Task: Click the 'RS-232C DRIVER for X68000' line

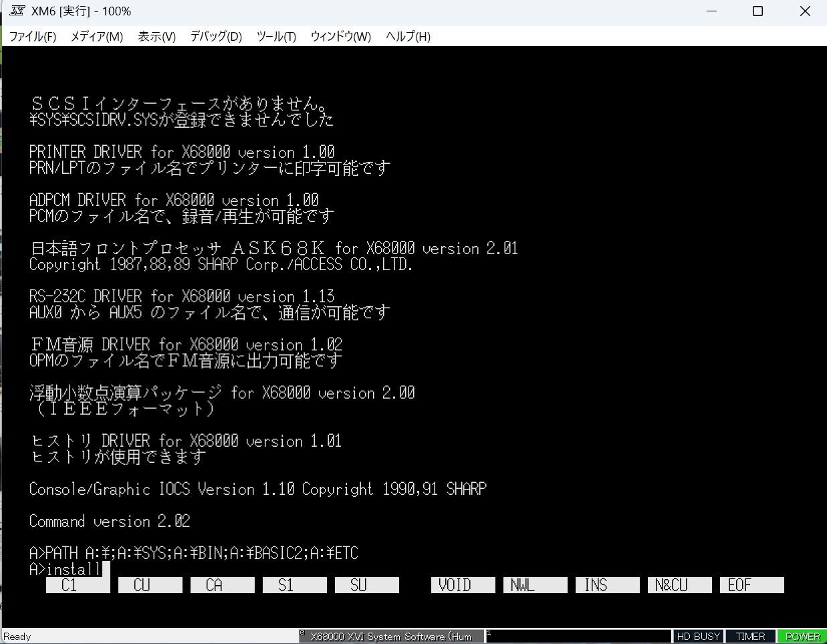Action: [182, 296]
